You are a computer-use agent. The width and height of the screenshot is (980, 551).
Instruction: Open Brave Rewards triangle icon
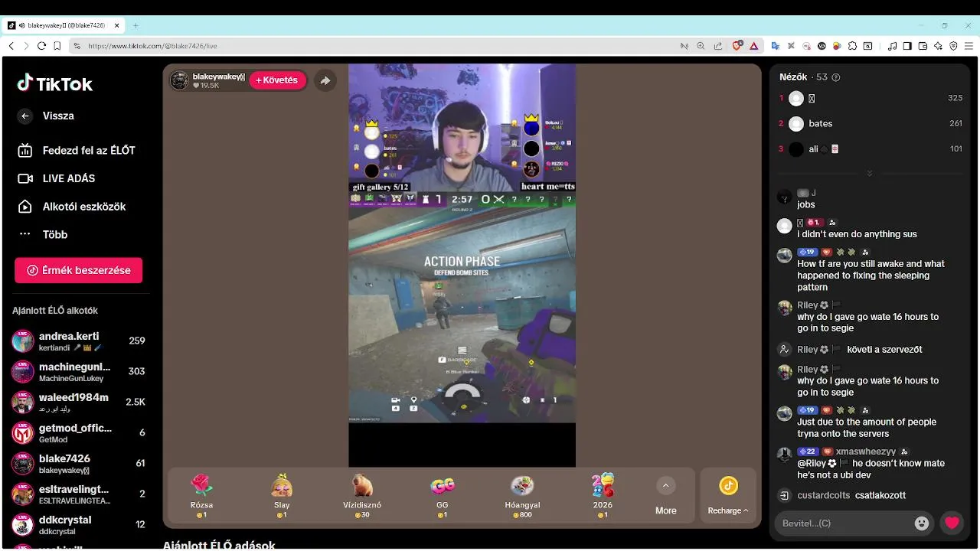click(x=753, y=46)
